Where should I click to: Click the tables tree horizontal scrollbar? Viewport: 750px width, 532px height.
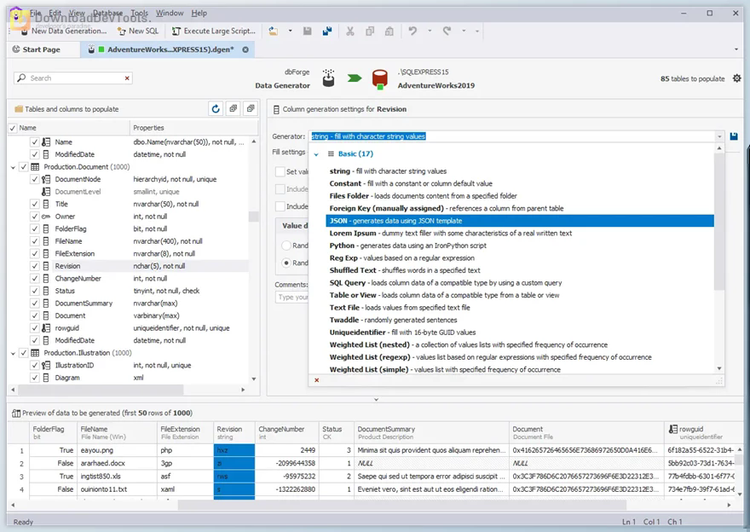[x=100, y=389]
